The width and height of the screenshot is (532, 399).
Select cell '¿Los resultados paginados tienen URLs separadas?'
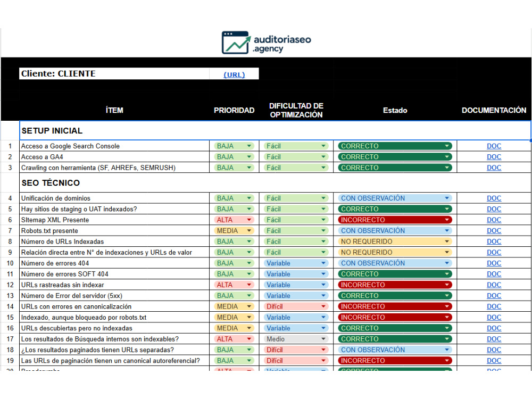(x=114, y=350)
